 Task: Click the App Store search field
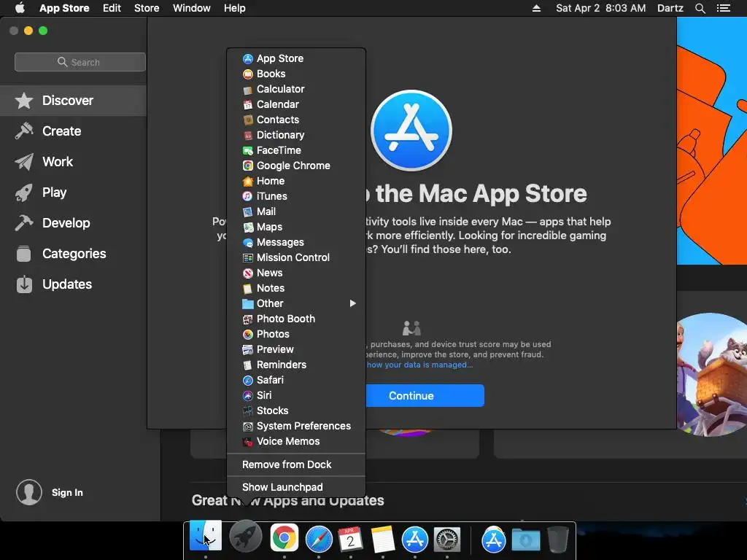[80, 62]
